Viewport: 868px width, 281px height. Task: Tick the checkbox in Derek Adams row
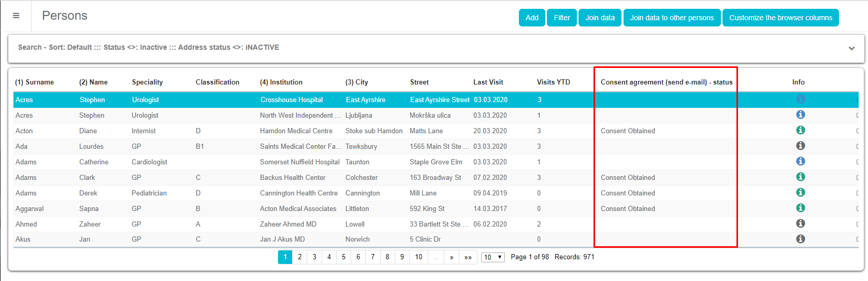(858, 193)
